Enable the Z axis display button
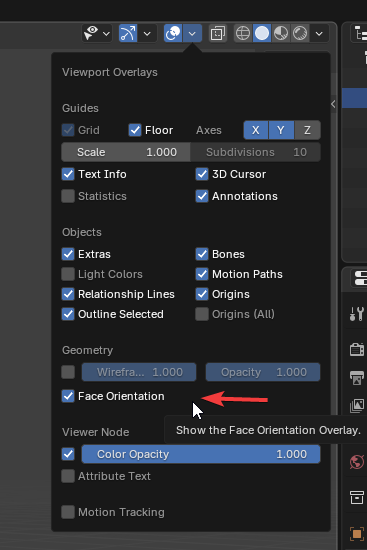The height and width of the screenshot is (550, 367). [x=307, y=130]
